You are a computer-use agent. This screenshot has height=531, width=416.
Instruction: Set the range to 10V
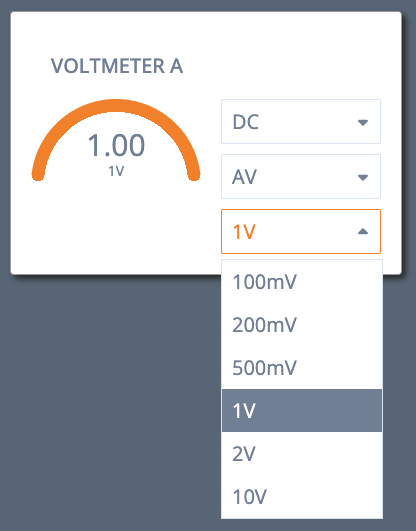tap(302, 496)
